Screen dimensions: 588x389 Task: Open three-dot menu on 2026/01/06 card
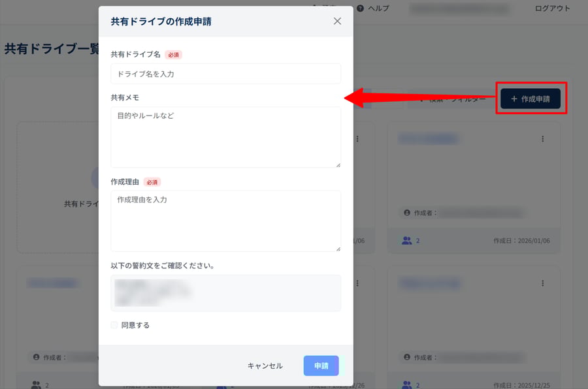click(542, 139)
